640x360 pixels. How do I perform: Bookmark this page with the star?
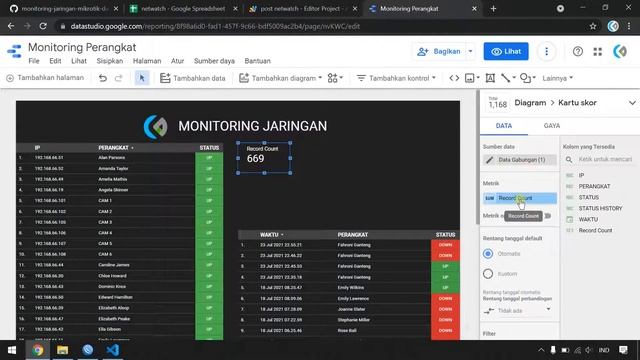(593, 26)
